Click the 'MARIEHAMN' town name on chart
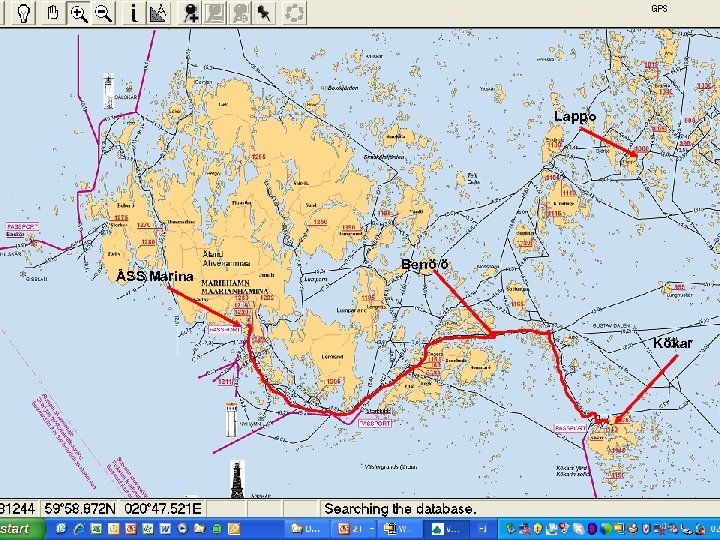Screen dimensions: 720x540 pos(225,283)
